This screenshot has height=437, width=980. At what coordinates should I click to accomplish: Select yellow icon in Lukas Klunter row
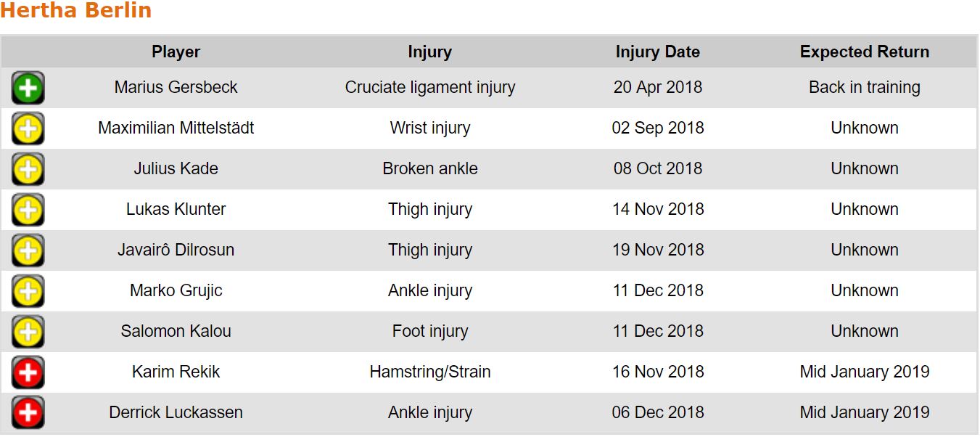(28, 211)
